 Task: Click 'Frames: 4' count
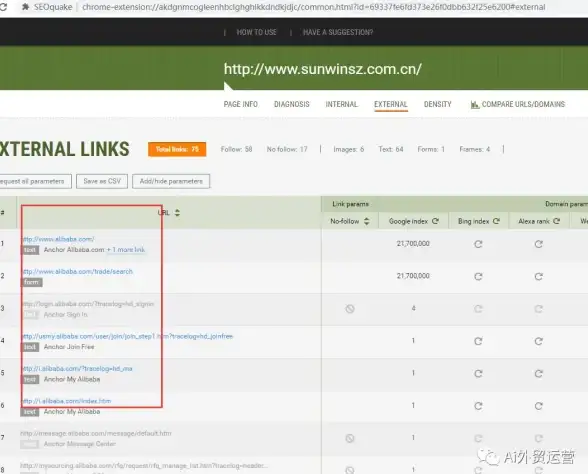point(475,149)
